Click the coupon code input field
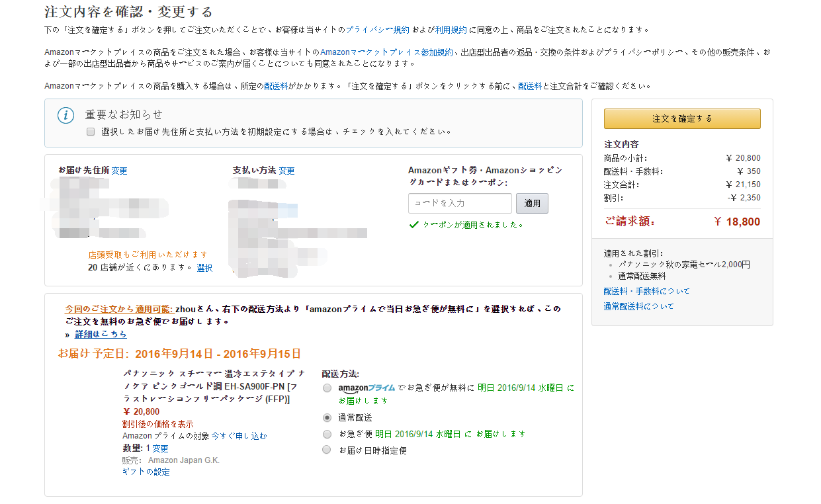Screen dimensions: 821x504 coord(460,203)
